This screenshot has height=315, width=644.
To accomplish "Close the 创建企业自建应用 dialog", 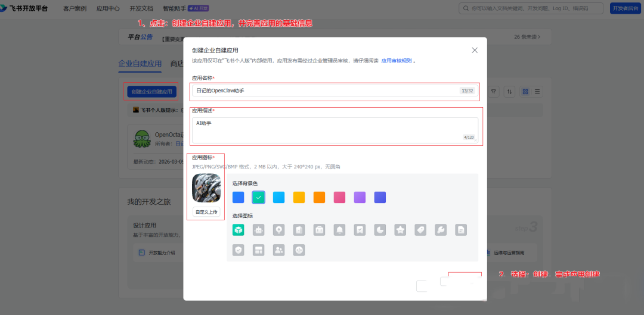I will (475, 50).
